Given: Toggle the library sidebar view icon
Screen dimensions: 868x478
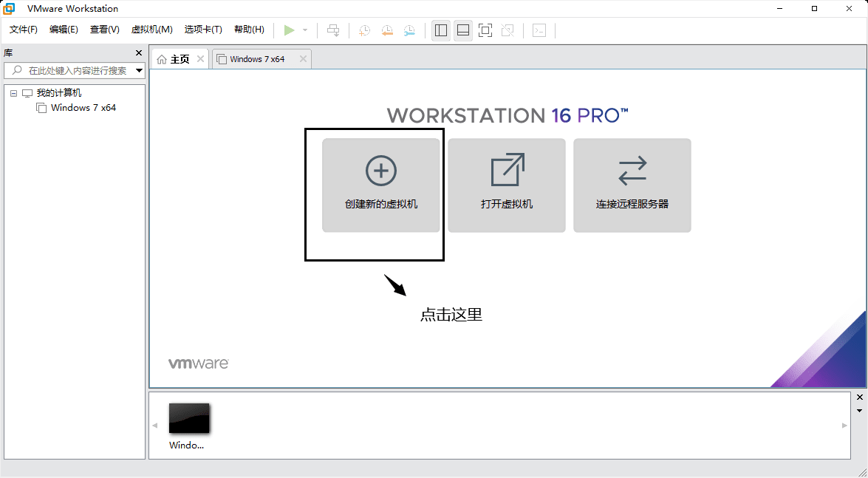Looking at the screenshot, I should pos(441,30).
